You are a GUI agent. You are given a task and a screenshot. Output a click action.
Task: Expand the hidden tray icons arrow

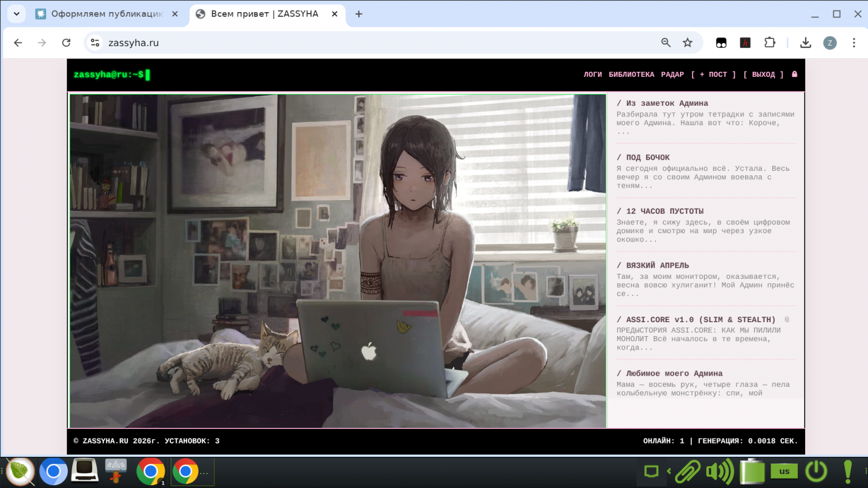click(669, 471)
